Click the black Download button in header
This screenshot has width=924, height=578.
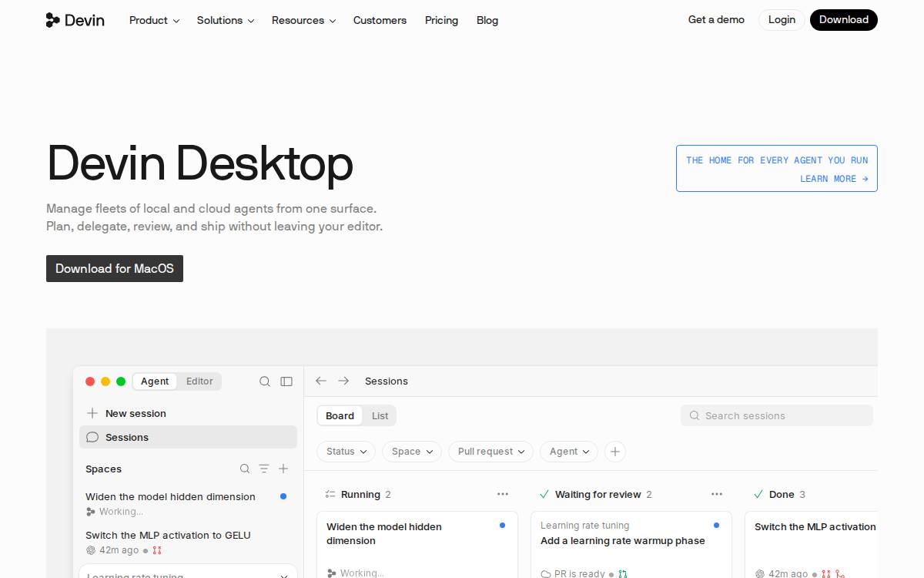tap(844, 20)
